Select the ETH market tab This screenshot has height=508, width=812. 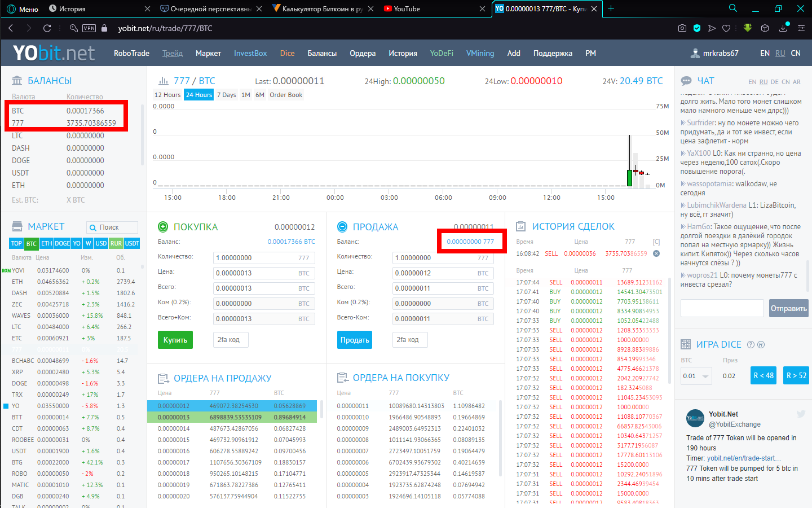point(46,243)
